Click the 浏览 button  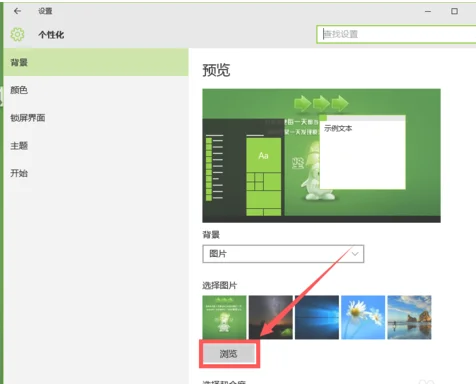229,354
